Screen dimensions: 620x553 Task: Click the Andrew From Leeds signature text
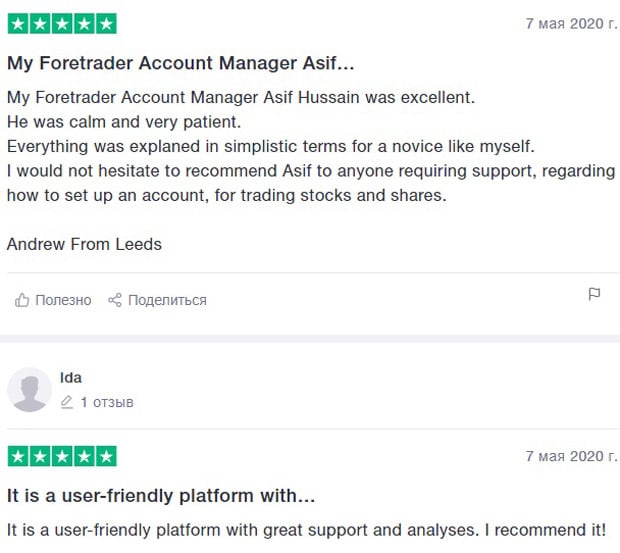[x=84, y=244]
